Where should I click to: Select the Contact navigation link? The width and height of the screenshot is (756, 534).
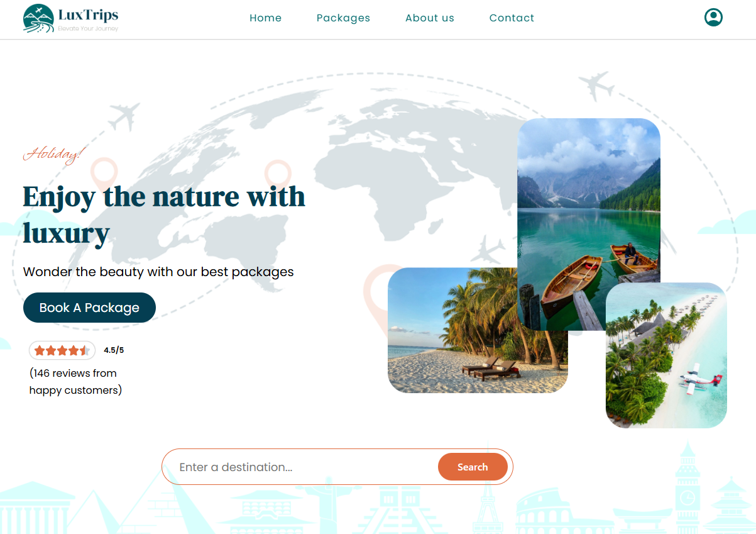[512, 18]
